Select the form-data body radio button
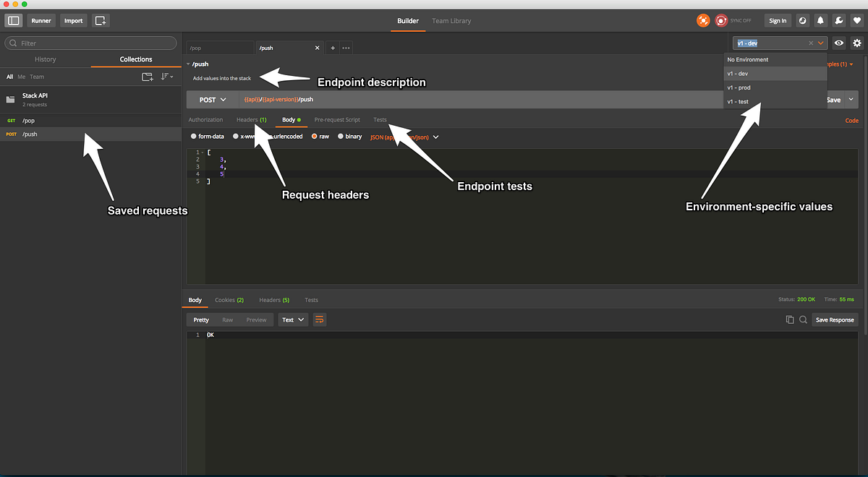The height and width of the screenshot is (477, 868). coord(192,137)
